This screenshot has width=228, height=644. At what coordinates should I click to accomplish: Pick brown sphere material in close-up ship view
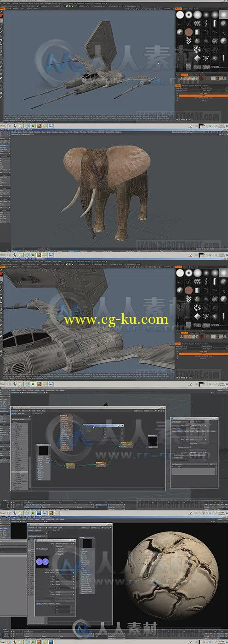[x=188, y=290]
